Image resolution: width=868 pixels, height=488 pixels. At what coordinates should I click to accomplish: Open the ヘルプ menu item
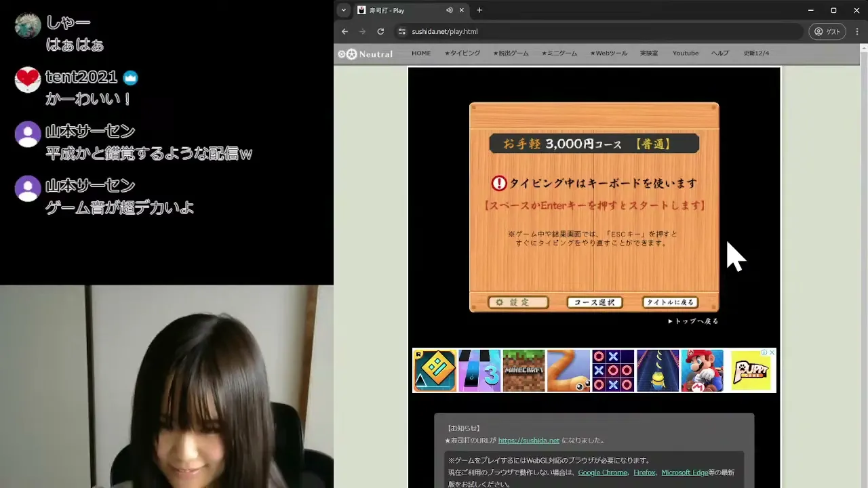tap(720, 53)
